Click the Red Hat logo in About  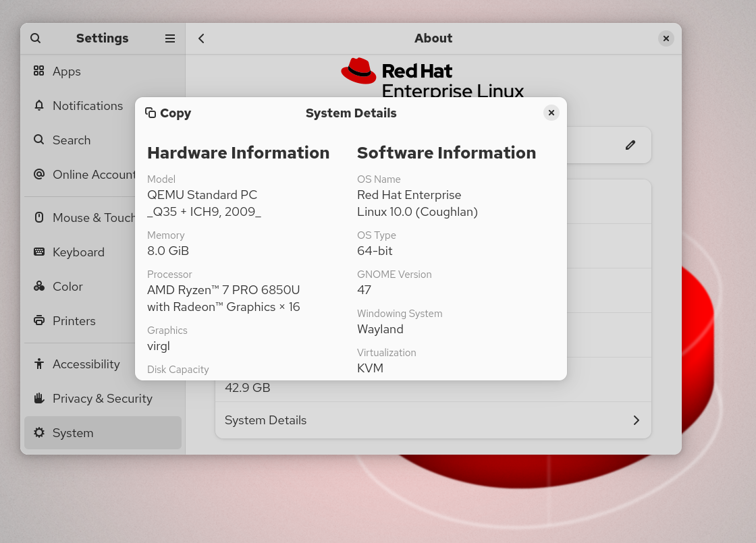433,78
